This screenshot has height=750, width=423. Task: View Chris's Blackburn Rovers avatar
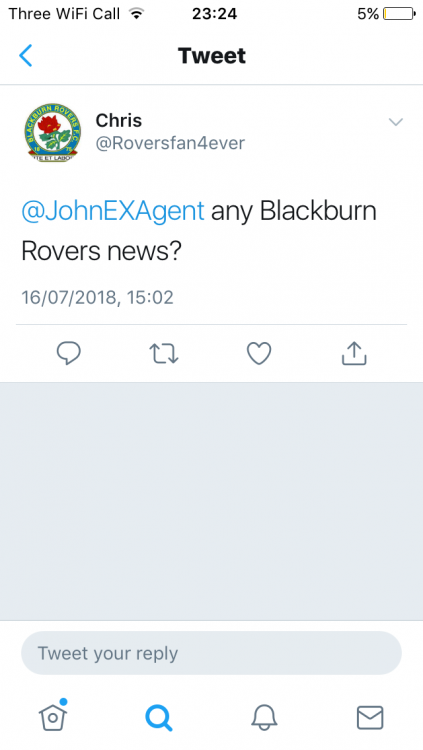coord(53,132)
